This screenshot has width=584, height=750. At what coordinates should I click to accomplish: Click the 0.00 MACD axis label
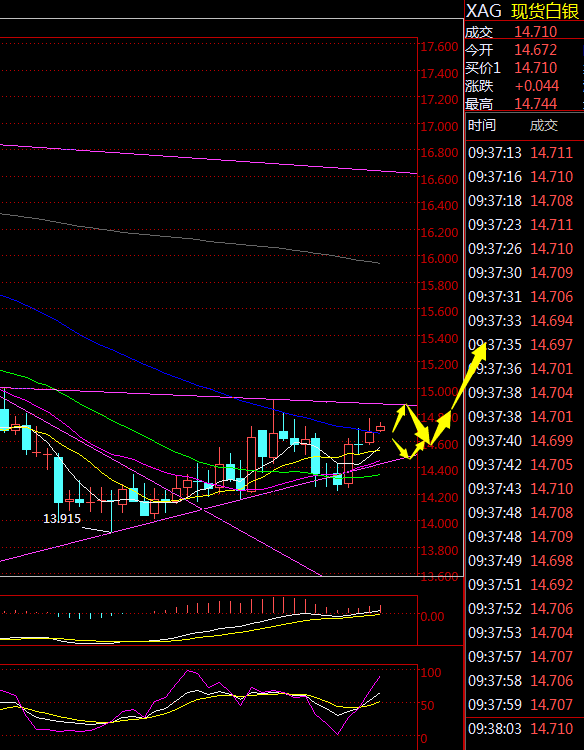[x=432, y=617]
